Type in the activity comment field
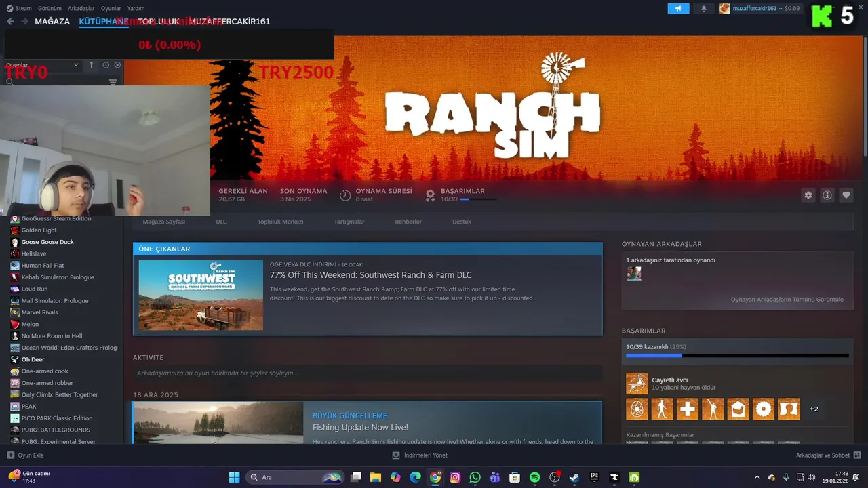The height and width of the screenshot is (488, 868). tap(368, 373)
